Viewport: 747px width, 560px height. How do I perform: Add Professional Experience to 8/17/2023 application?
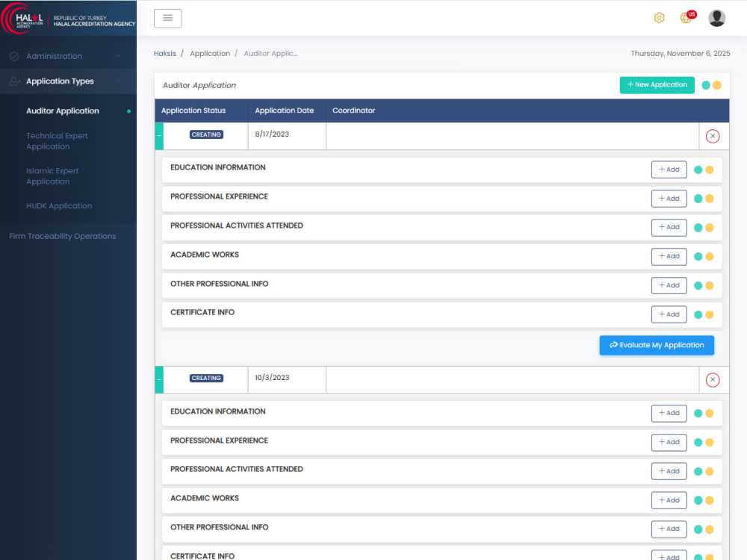coord(669,199)
